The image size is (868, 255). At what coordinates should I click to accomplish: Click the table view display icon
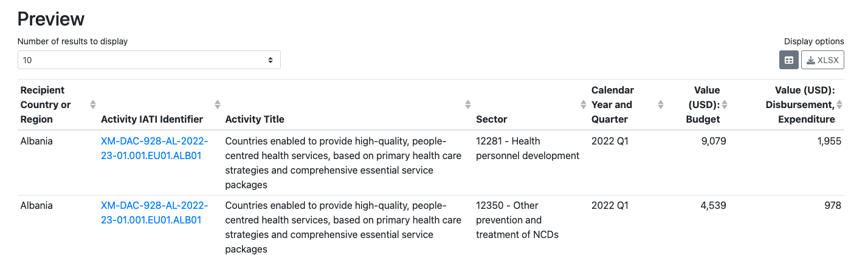point(789,60)
